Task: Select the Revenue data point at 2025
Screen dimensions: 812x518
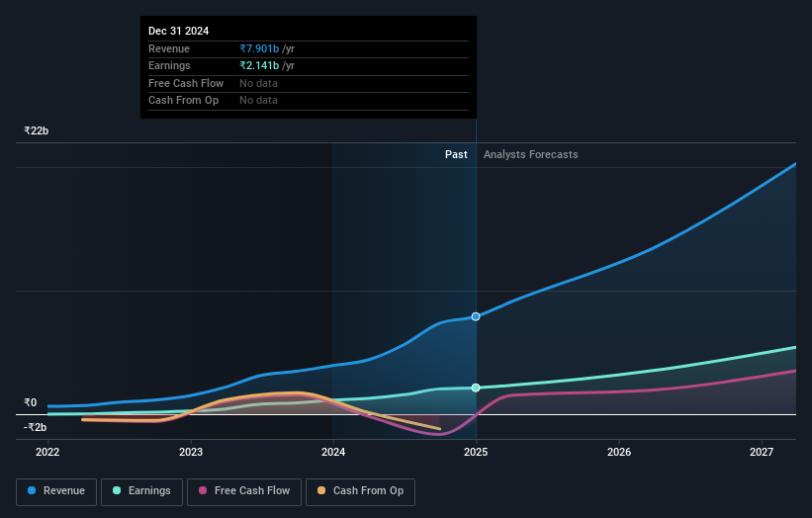Action: (x=476, y=316)
